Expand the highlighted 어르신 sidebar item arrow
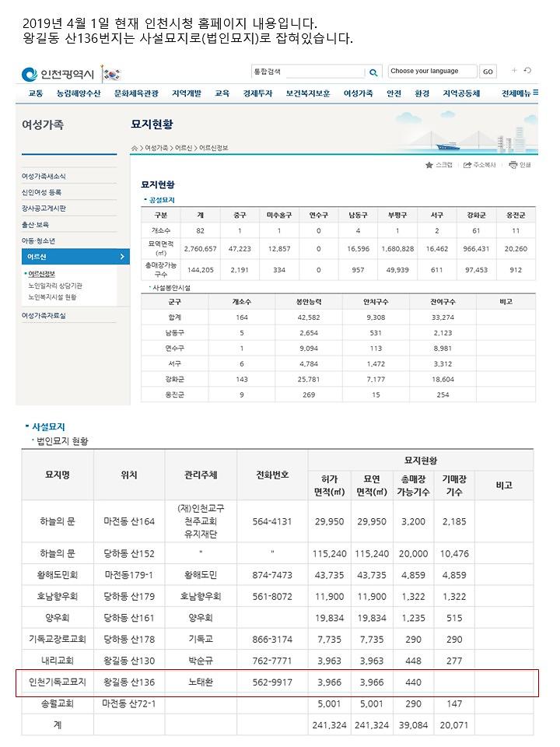 (122, 257)
